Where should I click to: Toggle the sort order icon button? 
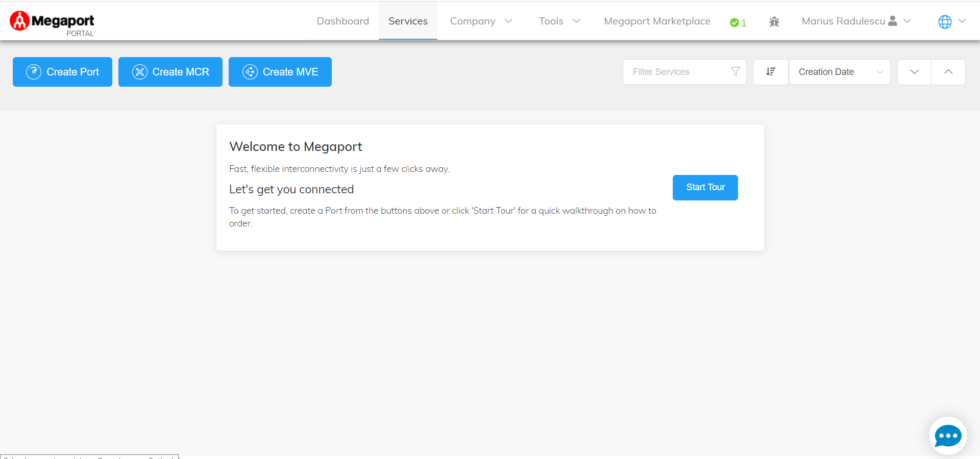tap(771, 72)
